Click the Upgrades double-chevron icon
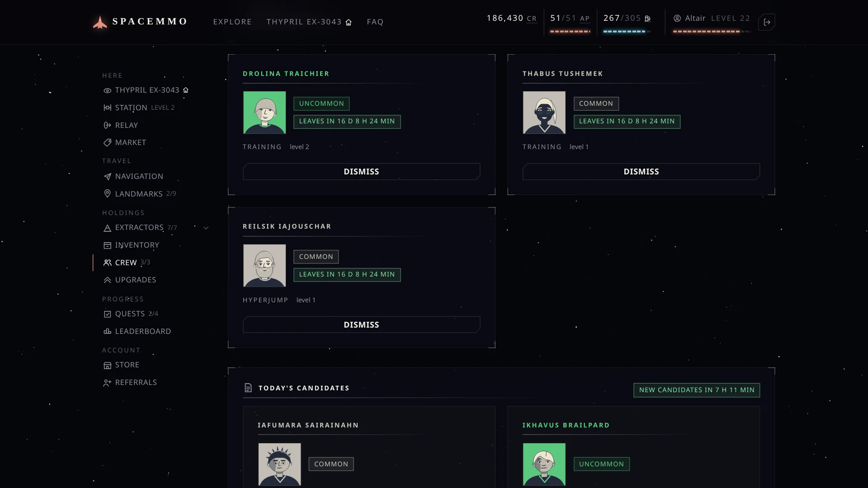The height and width of the screenshot is (488, 868). [x=107, y=280]
